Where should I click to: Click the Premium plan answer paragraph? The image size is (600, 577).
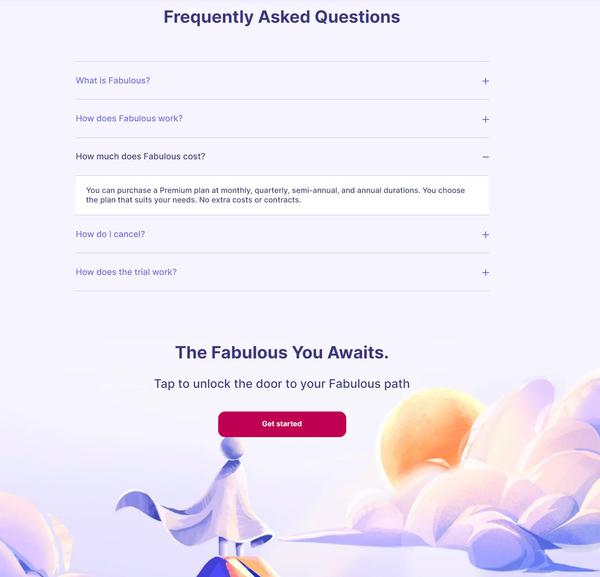(275, 195)
